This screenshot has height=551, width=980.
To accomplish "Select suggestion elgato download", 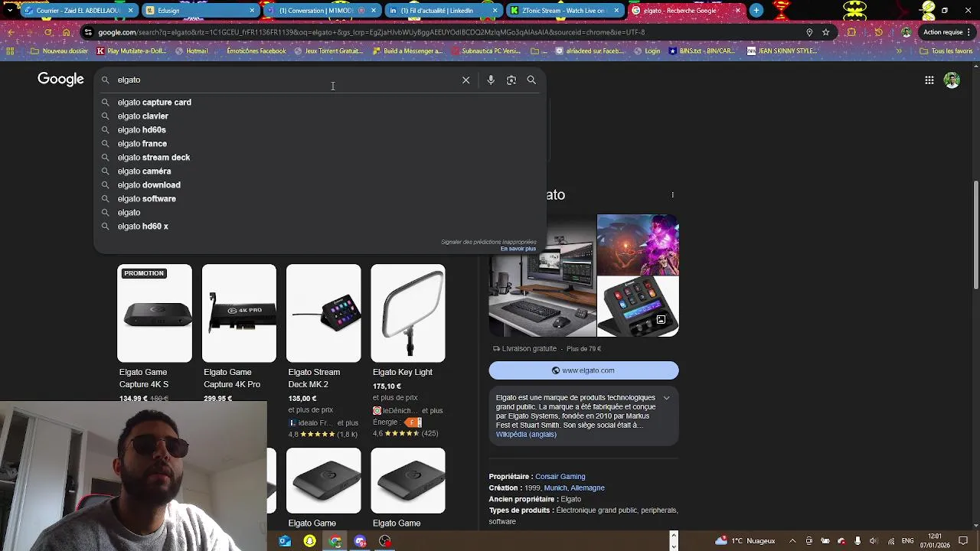I will coord(319,184).
